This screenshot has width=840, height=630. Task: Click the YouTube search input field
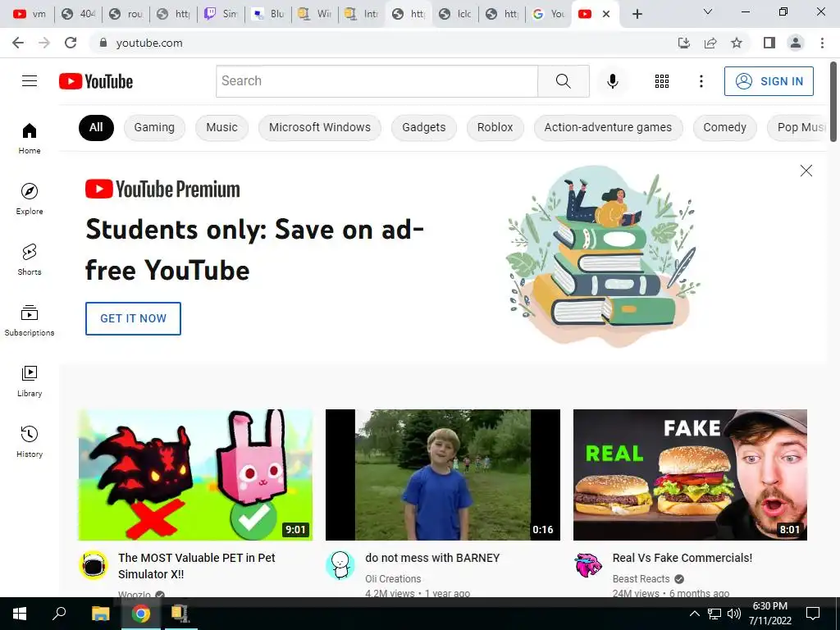pyautogui.click(x=377, y=81)
